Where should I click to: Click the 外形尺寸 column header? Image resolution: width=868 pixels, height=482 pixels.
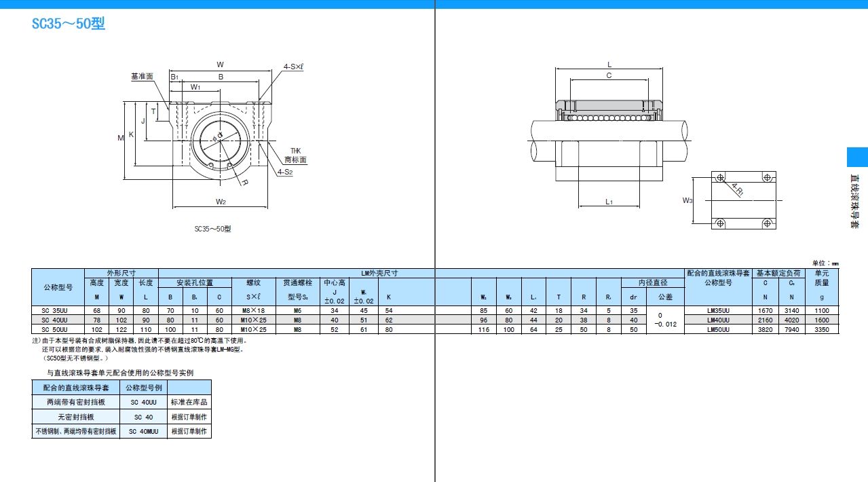tap(121, 273)
